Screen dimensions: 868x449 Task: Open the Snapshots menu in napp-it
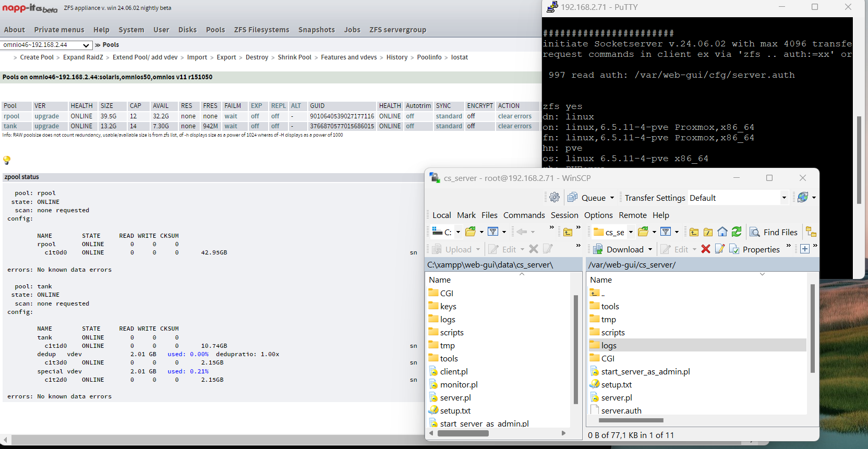(316, 30)
